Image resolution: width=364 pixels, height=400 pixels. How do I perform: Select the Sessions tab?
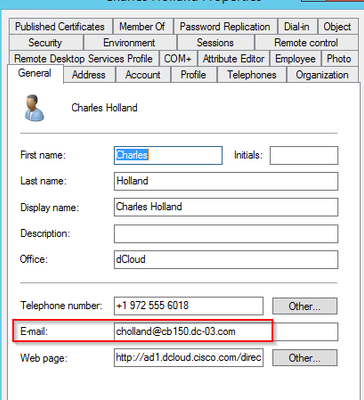(215, 43)
